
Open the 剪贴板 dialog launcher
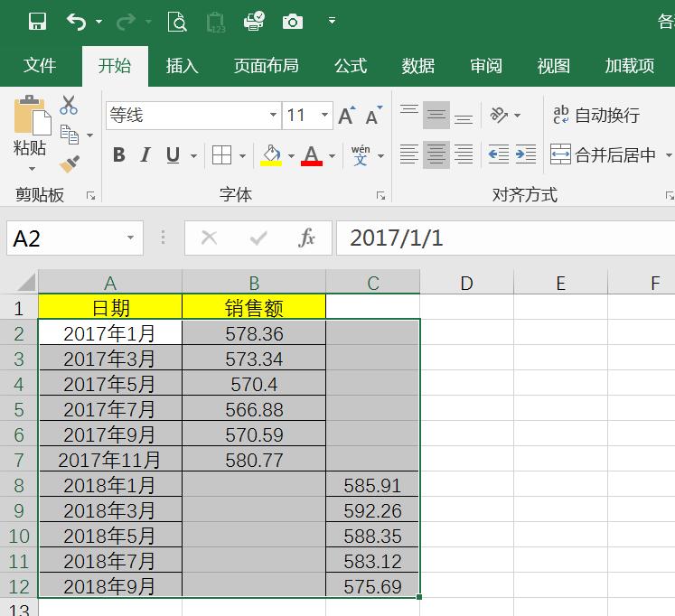[91, 196]
